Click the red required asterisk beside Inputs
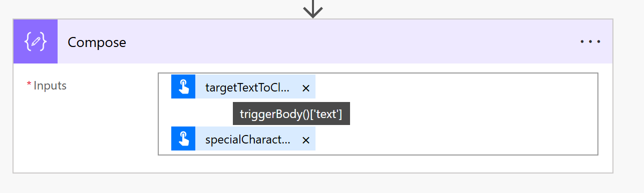 pos(29,84)
